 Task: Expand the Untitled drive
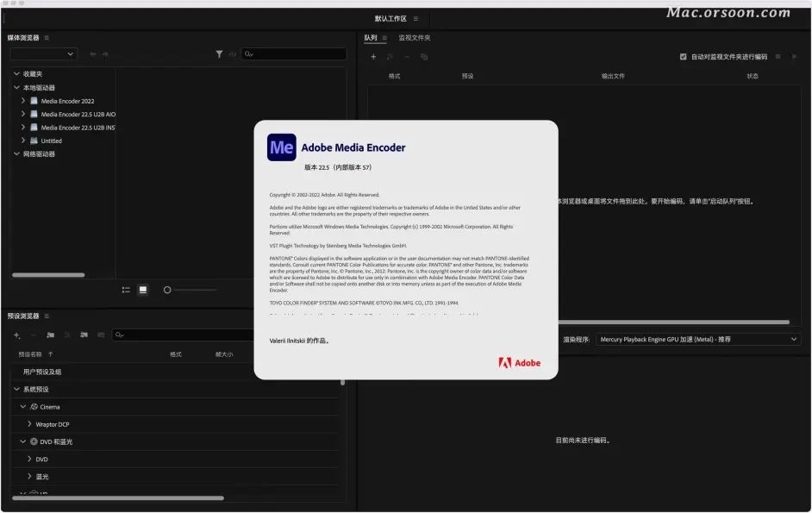point(22,141)
